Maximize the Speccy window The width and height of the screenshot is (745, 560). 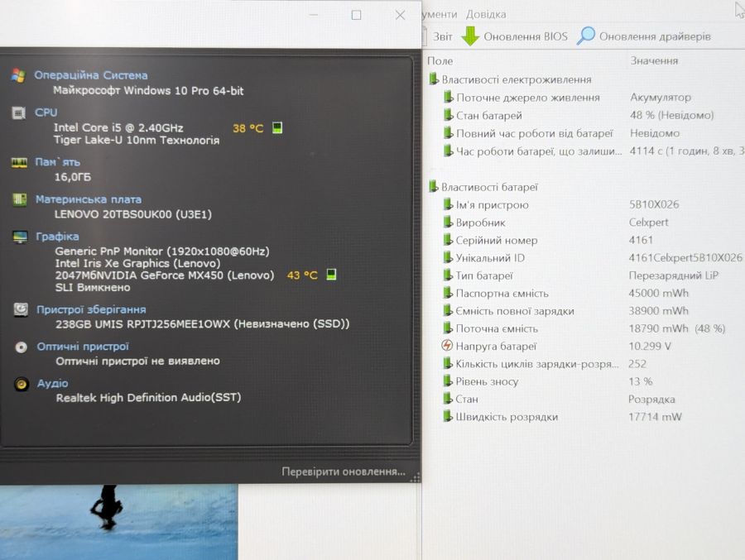tap(356, 15)
